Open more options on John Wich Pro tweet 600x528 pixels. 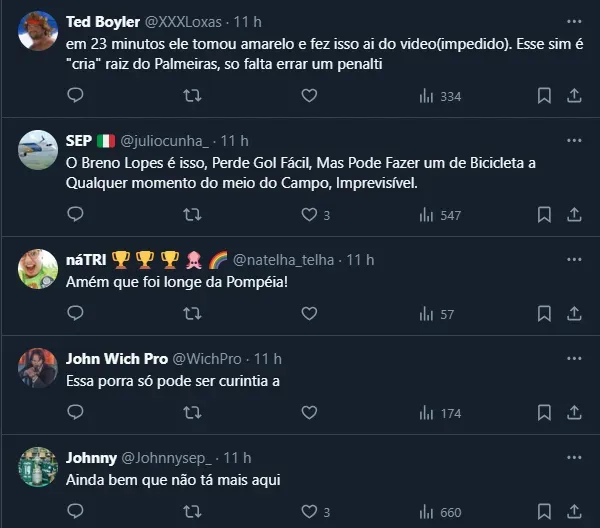[x=574, y=359]
